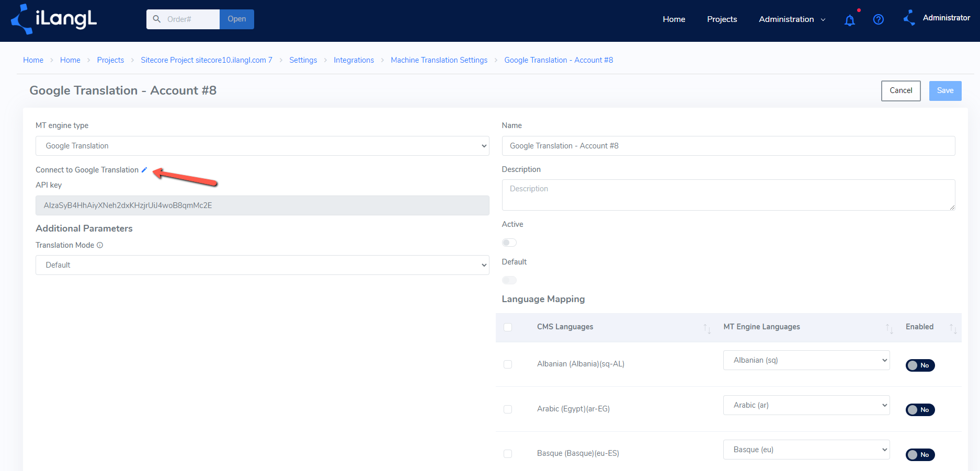Click the search magnifier icon in Order field
This screenshot has height=471, width=980.
click(x=156, y=19)
